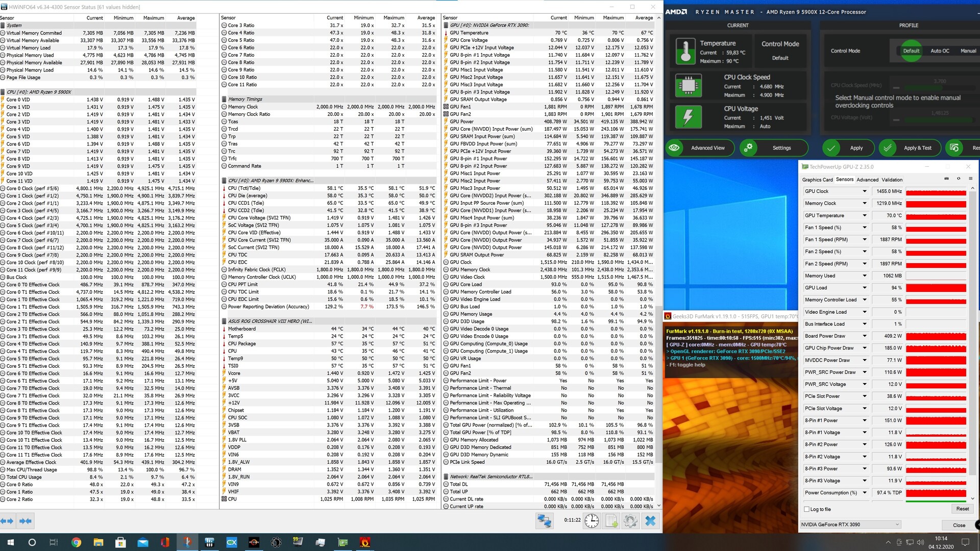The image size is (980, 551).
Task: Click the remote network computers icon
Action: 544,521
